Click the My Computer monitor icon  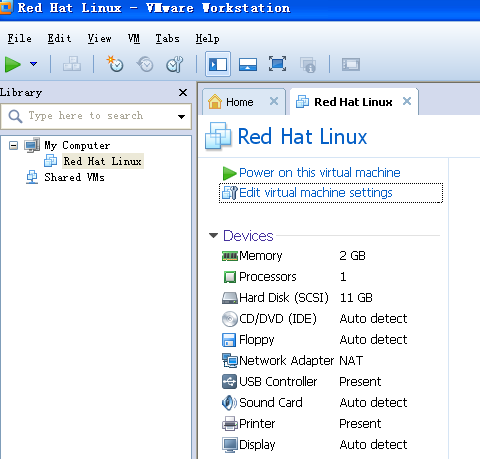point(32,145)
